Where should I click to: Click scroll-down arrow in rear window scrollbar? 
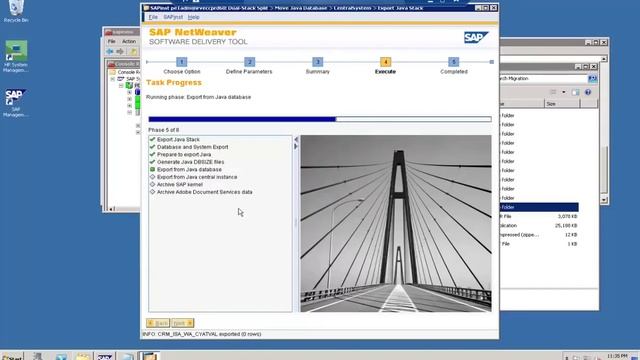(x=604, y=200)
